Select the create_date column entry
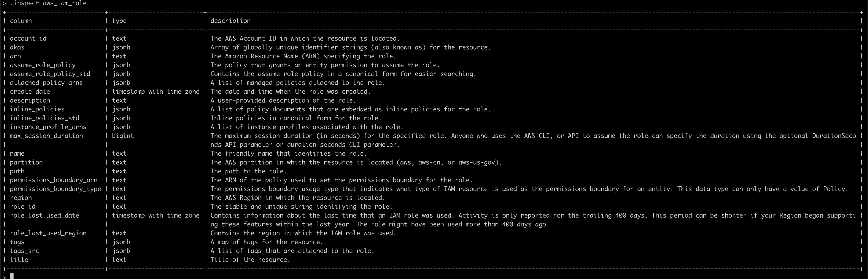 (x=30, y=92)
